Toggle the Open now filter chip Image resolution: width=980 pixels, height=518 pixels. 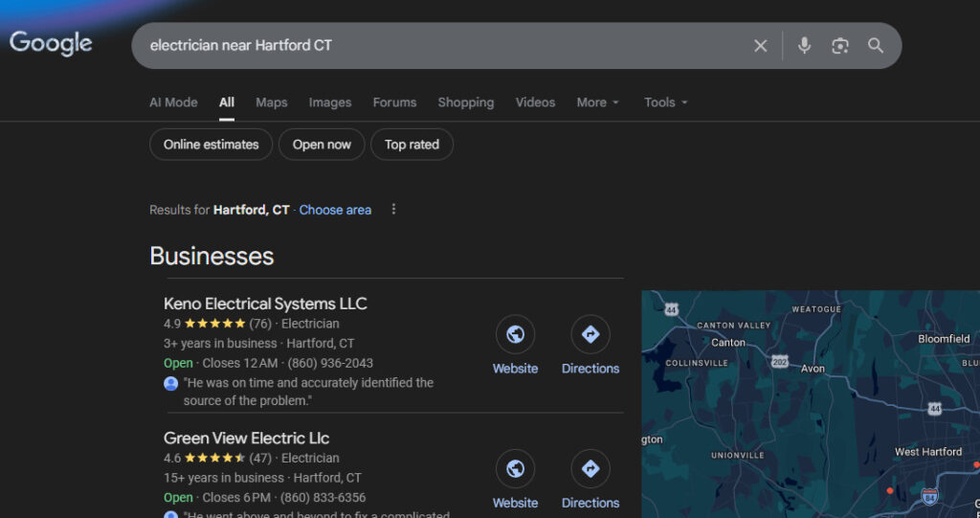[x=322, y=145]
